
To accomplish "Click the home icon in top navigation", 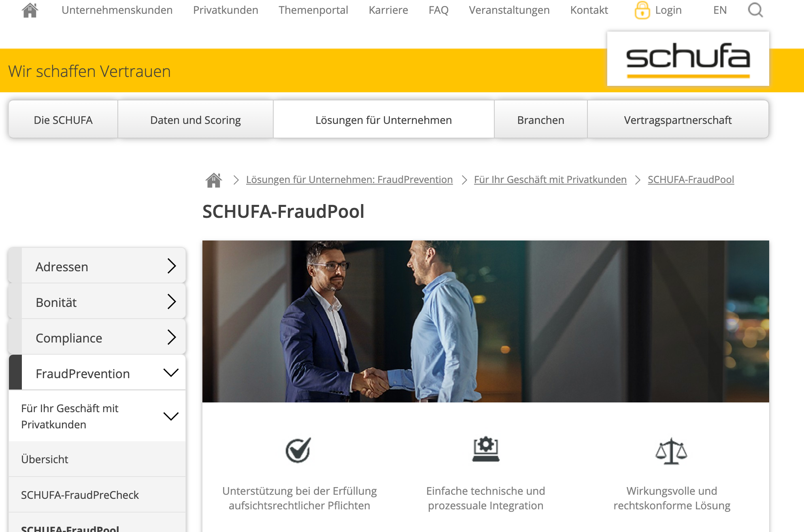I will coord(30,10).
